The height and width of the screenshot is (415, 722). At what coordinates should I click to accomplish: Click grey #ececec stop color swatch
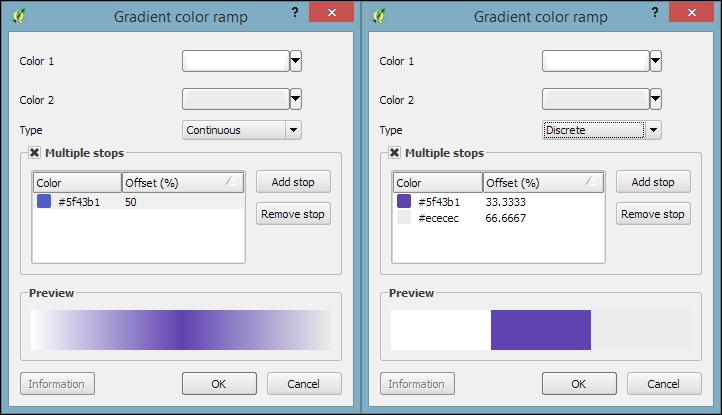404,217
